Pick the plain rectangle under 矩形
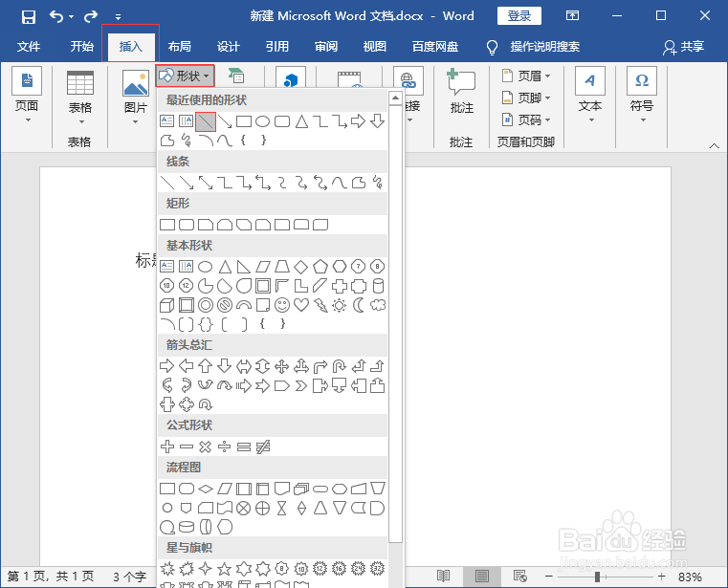This screenshot has height=588, width=728. tap(167, 225)
